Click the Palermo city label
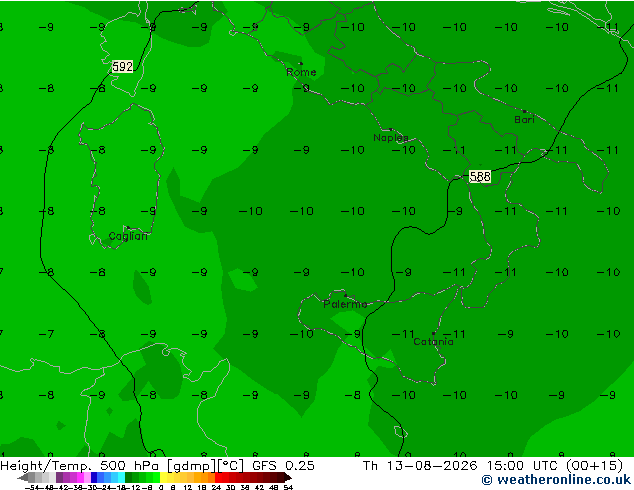Viewport: 634px width, 490px height. 345,304
